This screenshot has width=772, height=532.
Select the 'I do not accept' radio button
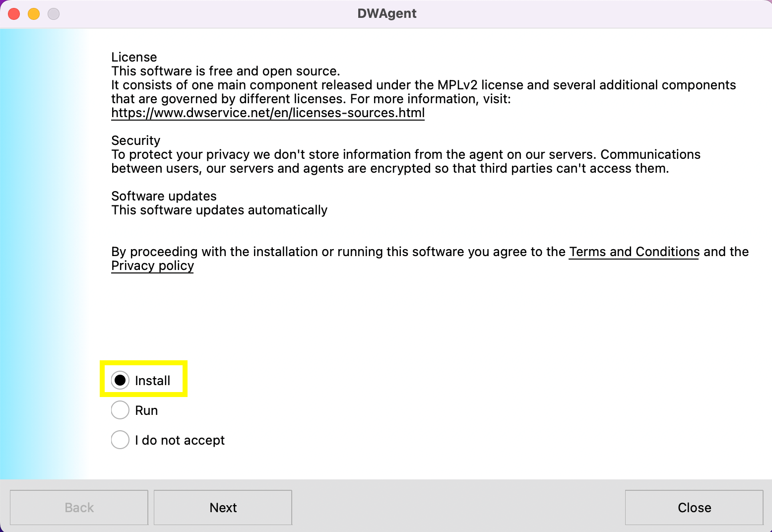pyautogui.click(x=120, y=440)
